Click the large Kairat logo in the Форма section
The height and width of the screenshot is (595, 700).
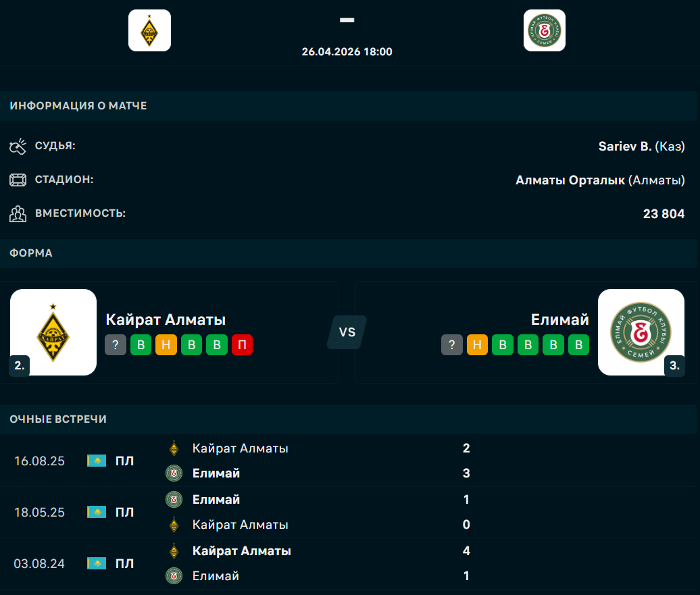[x=53, y=332]
